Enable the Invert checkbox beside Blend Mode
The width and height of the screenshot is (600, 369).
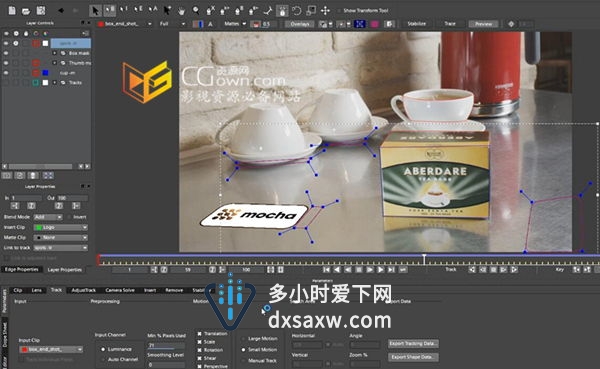tap(69, 217)
